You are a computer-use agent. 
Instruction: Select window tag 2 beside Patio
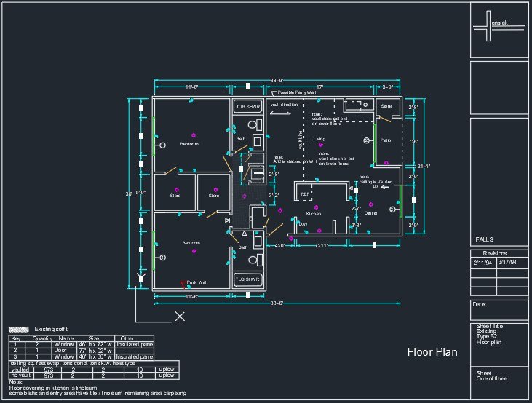click(367, 140)
